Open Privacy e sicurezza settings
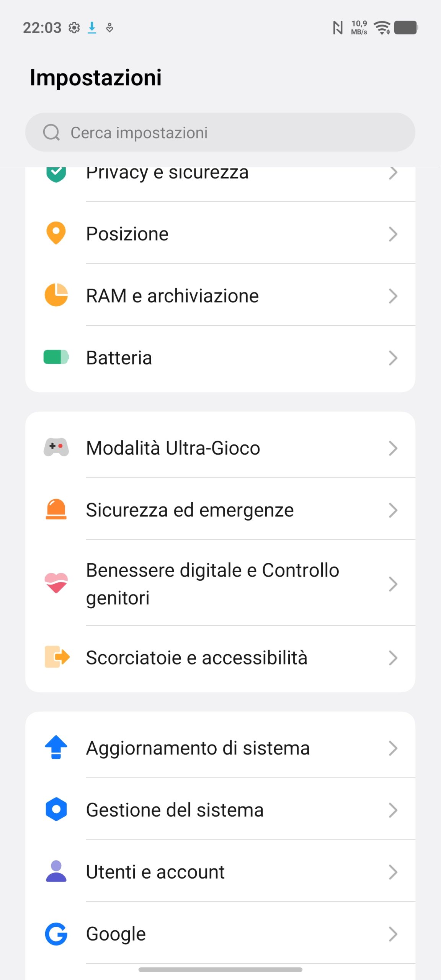The height and width of the screenshot is (980, 441). [167, 174]
